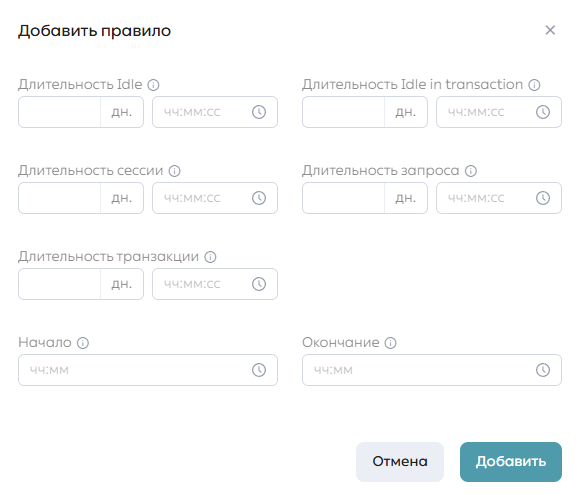
Task: Click info icon next to Начало
Action: pyautogui.click(x=83, y=343)
